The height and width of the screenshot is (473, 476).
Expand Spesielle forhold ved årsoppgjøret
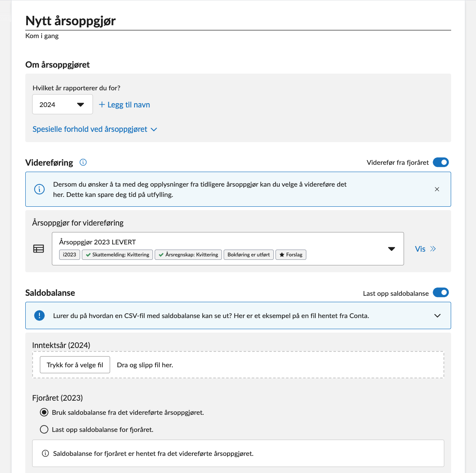pos(95,129)
